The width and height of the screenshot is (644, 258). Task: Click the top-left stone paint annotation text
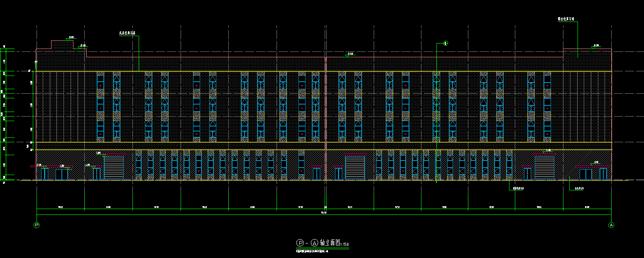point(127,33)
